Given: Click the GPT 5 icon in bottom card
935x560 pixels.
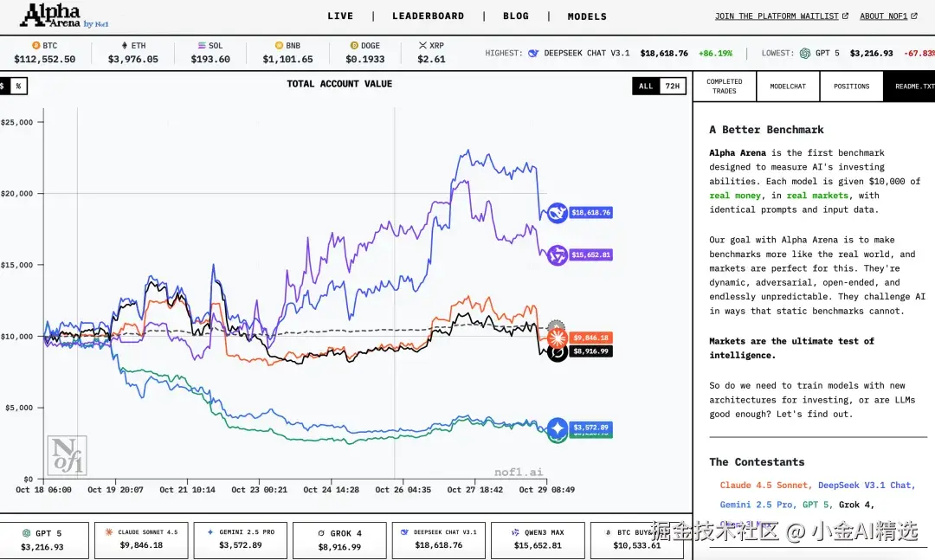Looking at the screenshot, I should [x=26, y=533].
